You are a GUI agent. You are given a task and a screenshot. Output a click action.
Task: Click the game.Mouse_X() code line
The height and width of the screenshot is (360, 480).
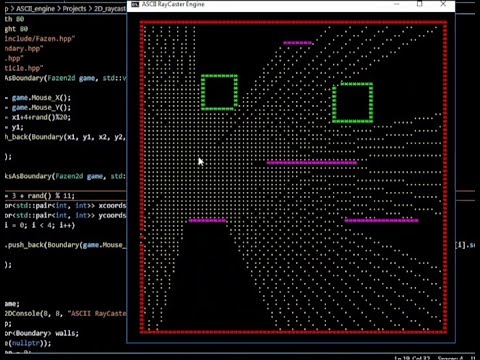pyautogui.click(x=38, y=98)
